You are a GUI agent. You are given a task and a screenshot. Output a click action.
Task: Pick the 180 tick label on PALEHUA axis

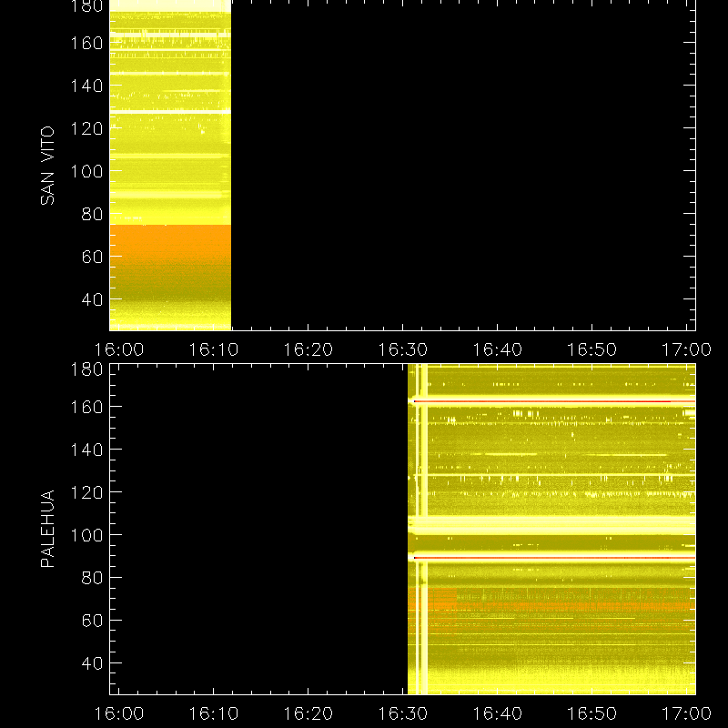coord(86,369)
